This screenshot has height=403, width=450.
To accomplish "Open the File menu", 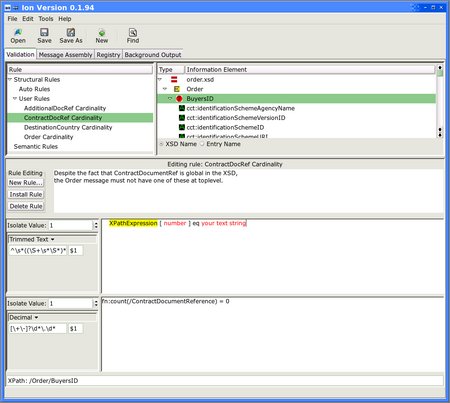I will click(x=12, y=19).
